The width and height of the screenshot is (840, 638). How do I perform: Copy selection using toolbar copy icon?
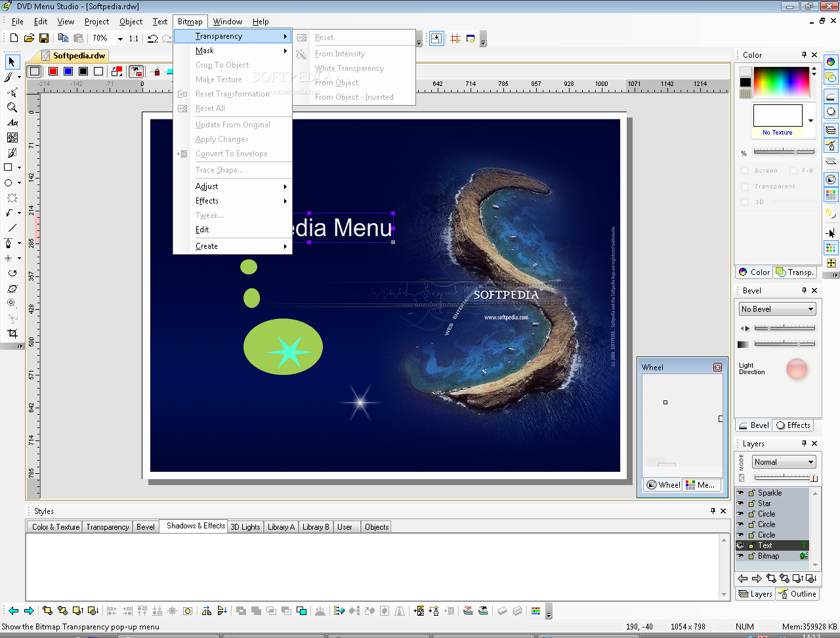(x=63, y=38)
